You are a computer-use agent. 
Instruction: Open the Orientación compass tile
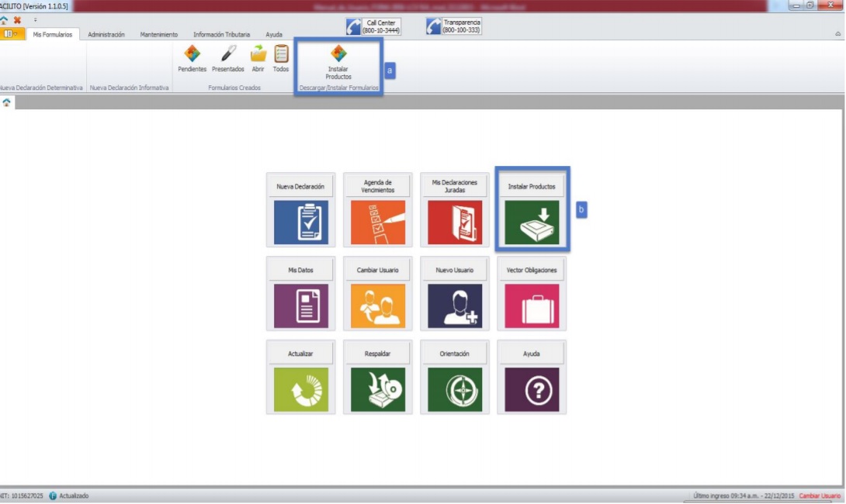pos(455,389)
